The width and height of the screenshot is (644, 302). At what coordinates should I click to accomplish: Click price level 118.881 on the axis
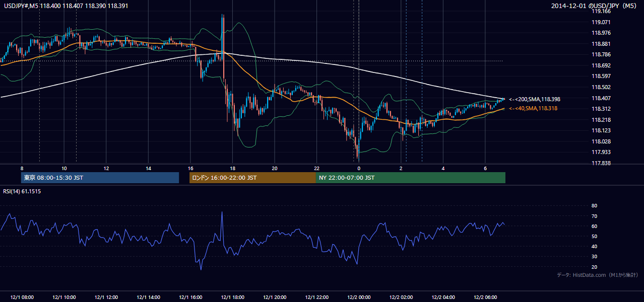(x=601, y=44)
